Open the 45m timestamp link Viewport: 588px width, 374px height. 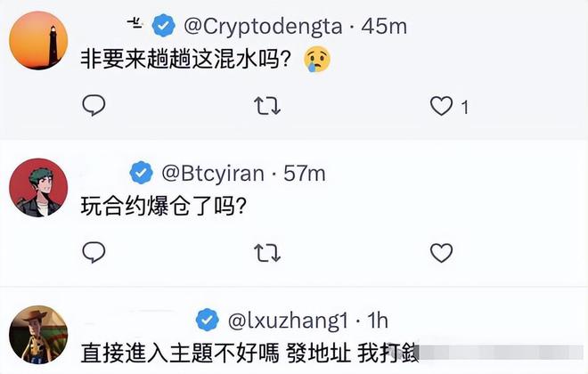[383, 26]
